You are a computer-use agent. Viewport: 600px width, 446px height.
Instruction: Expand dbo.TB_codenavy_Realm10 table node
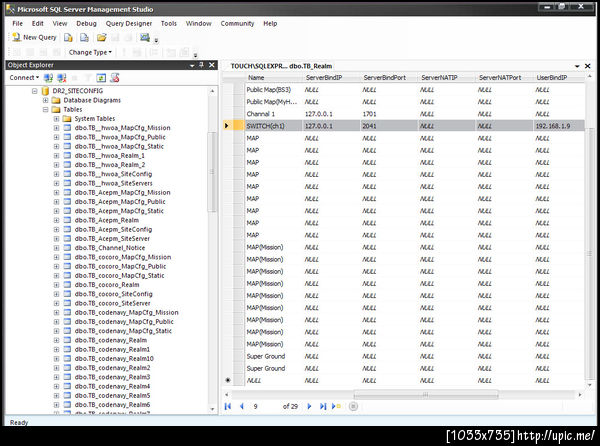pos(56,359)
